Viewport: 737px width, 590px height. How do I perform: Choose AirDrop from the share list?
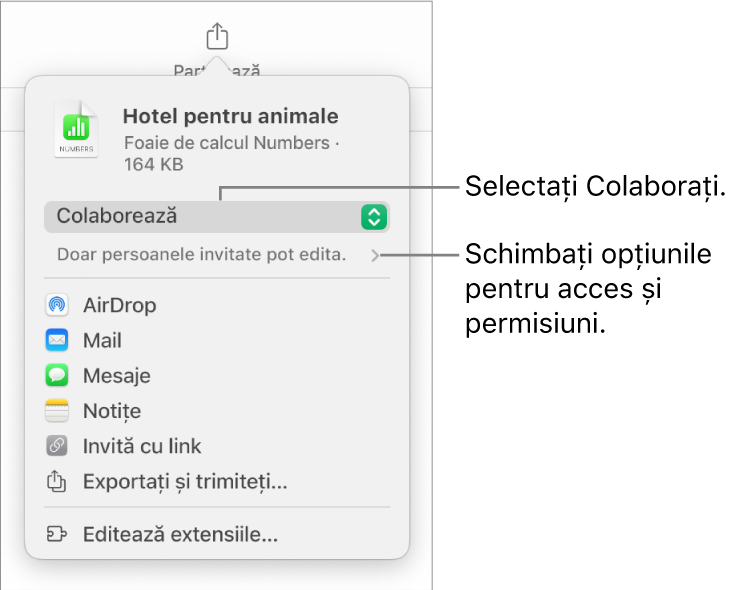tap(119, 305)
